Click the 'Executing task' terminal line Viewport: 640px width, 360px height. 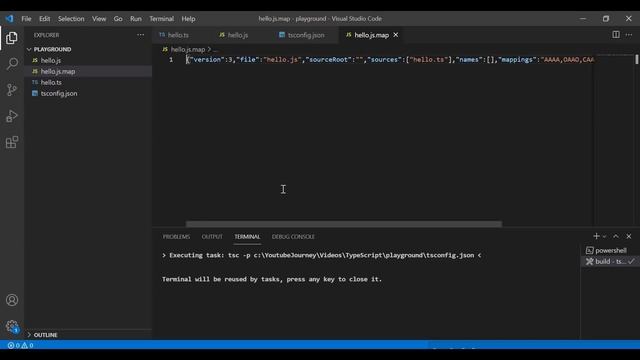click(x=322, y=256)
